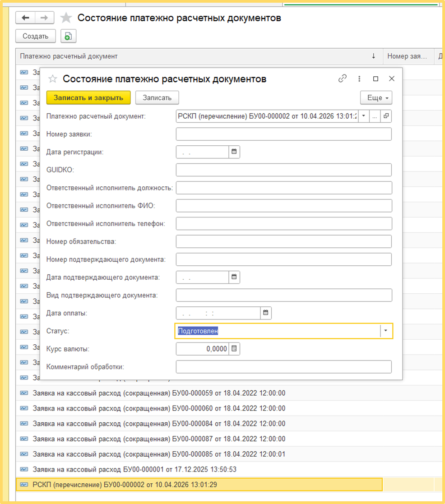445x504 pixels.
Task: Click into Дата регистрации date field
Action: click(x=203, y=152)
